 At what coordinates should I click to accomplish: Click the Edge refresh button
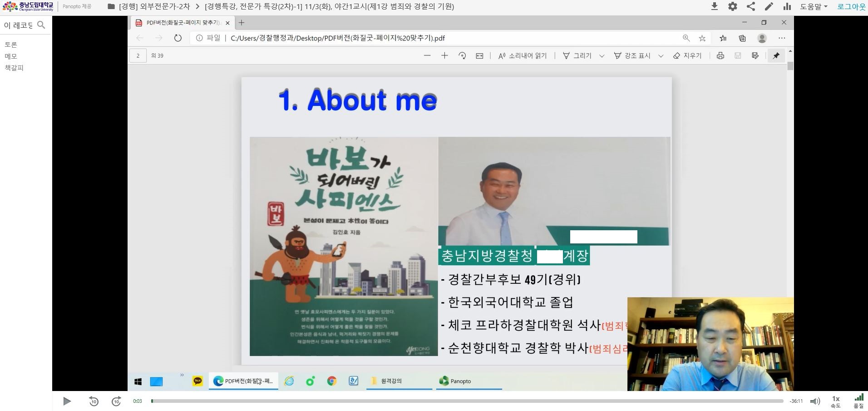point(178,38)
